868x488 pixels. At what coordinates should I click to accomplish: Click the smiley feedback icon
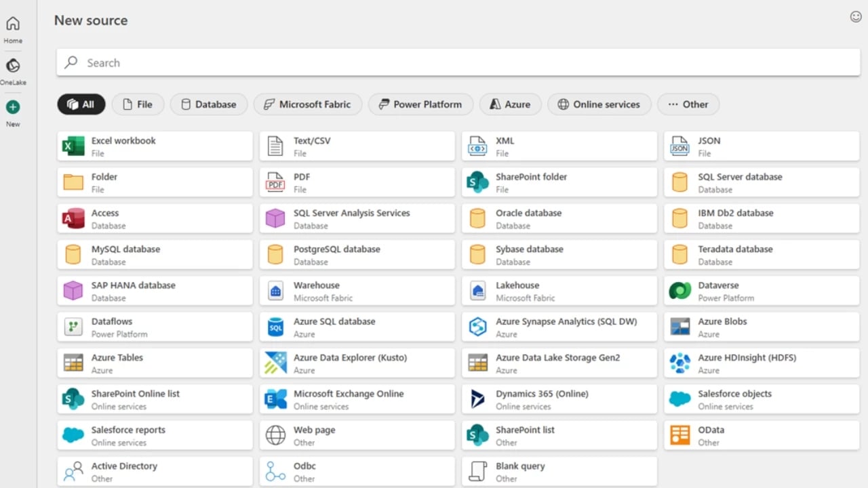click(856, 17)
